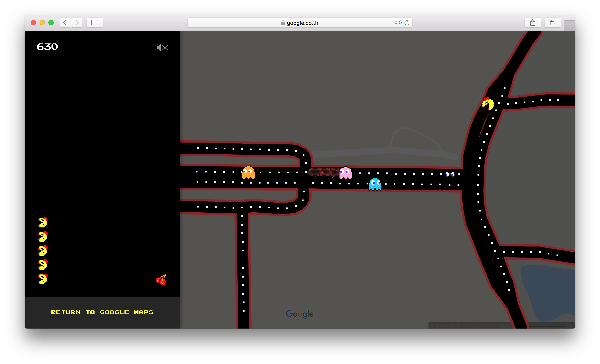Go back in Safari
600x364 pixels.
pos(65,23)
